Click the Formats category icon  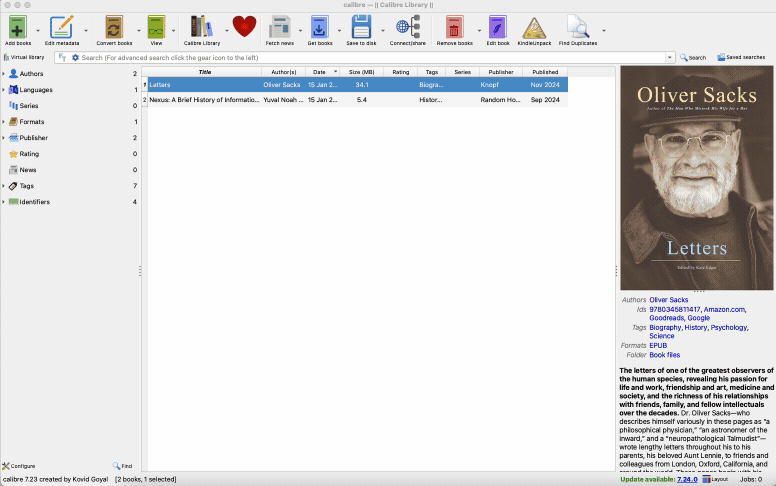[13, 122]
